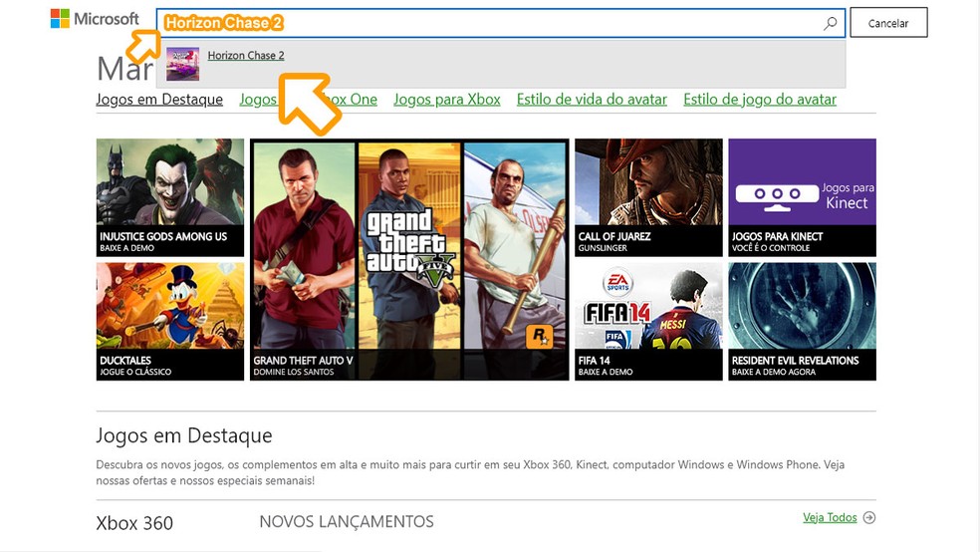980x552 pixels.
Task: Open the Horizon Chase 2 suggestion thumbnail
Action: point(182,64)
